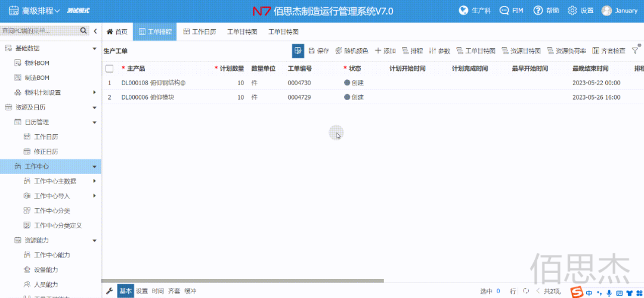Click the wrench icon in bottom bar
Image resolution: width=644 pixels, height=298 pixels.
(109, 291)
